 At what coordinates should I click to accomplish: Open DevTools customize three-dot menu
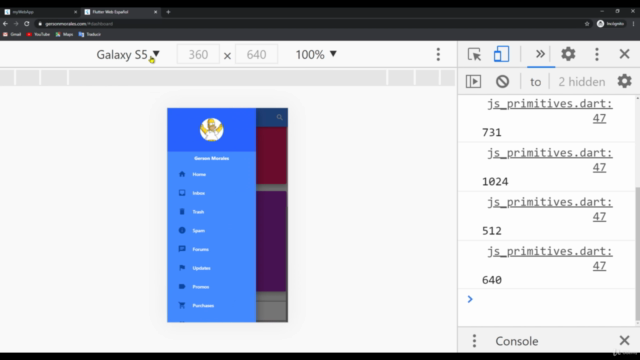pos(597,54)
